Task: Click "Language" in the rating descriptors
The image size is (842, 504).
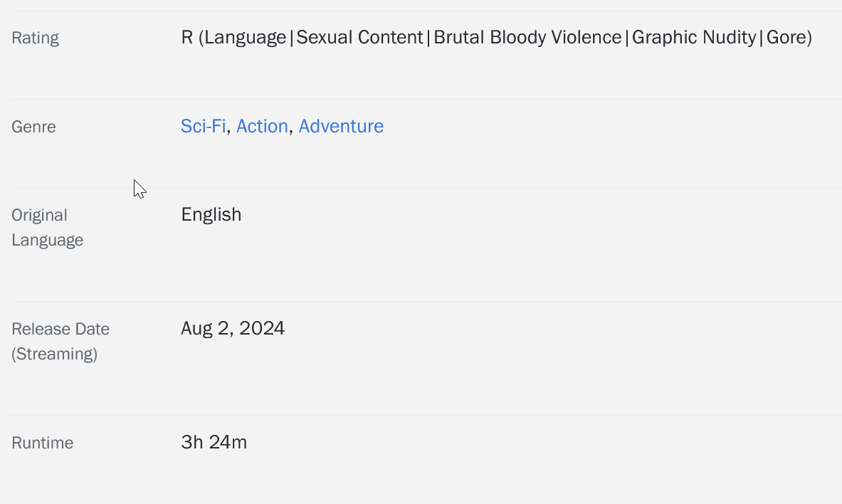Action: coord(245,38)
